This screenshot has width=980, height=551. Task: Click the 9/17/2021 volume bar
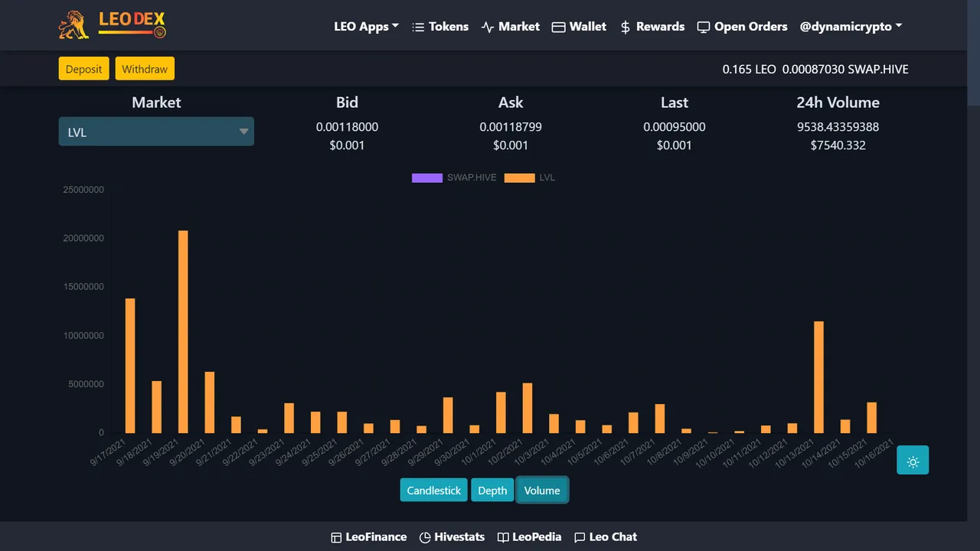pos(130,366)
